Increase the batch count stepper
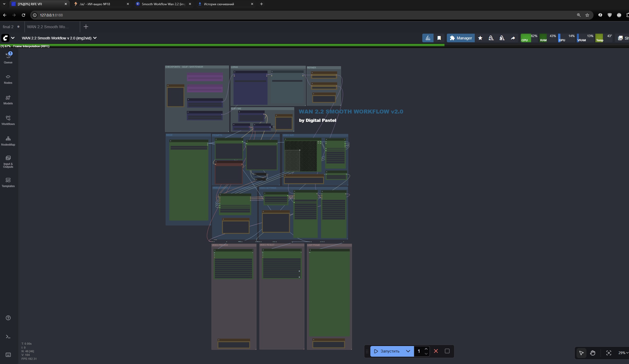The width and height of the screenshot is (629, 364). point(426,349)
